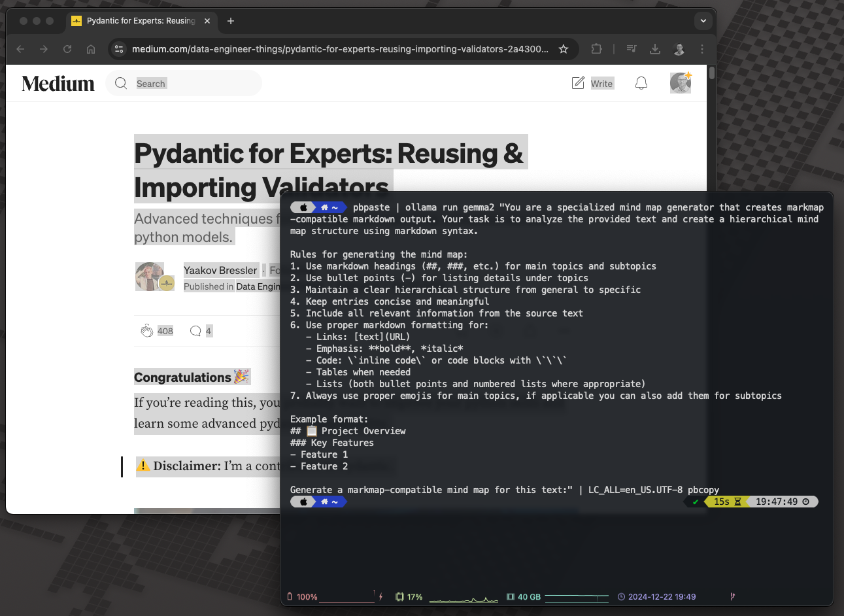844x616 pixels.
Task: Open Chrome's three-dot options menu
Action: (x=701, y=49)
